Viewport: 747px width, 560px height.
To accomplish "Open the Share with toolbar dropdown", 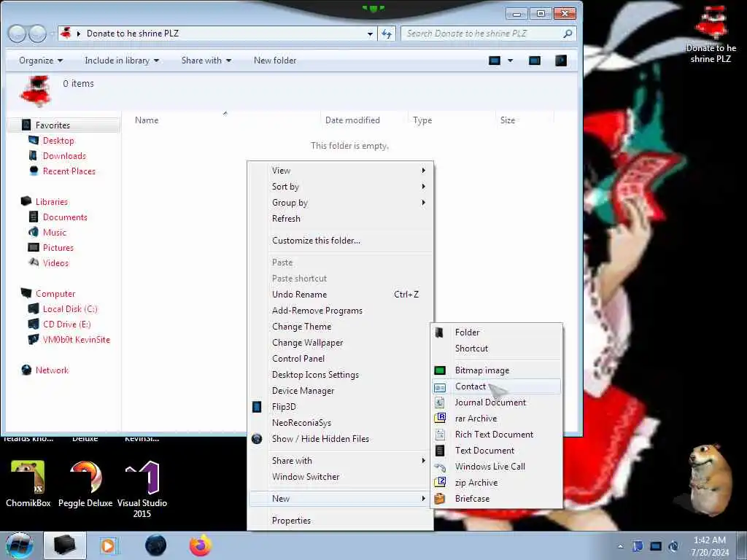I will pos(206,61).
